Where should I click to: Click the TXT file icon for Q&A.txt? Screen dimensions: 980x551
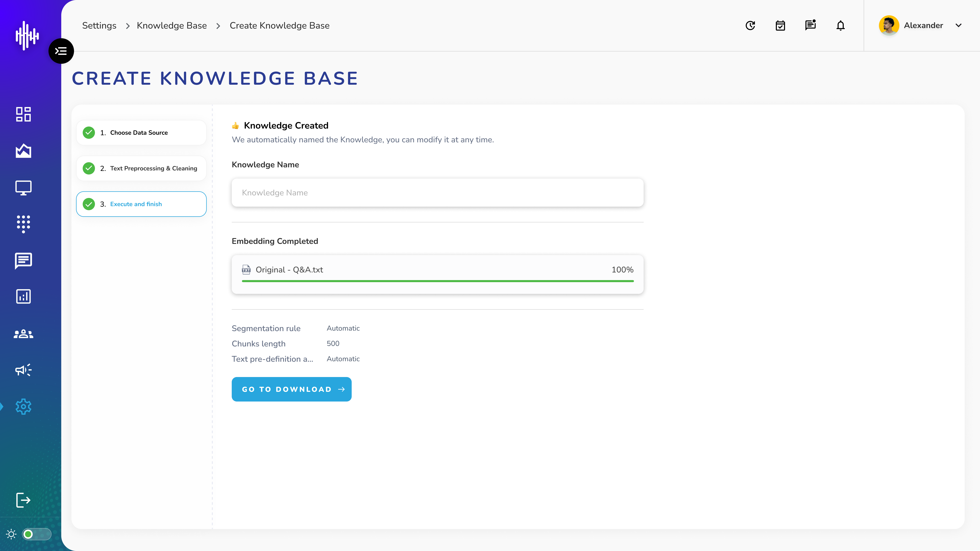[246, 270]
